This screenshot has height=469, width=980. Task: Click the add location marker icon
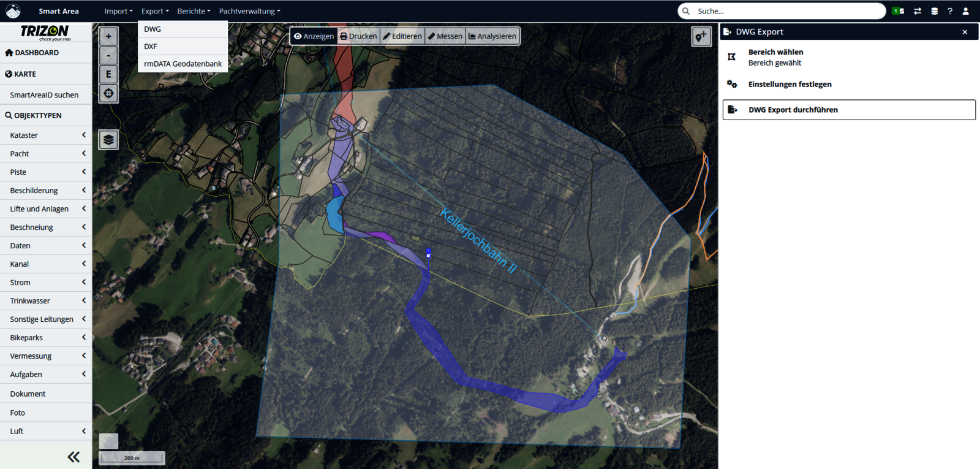[701, 37]
